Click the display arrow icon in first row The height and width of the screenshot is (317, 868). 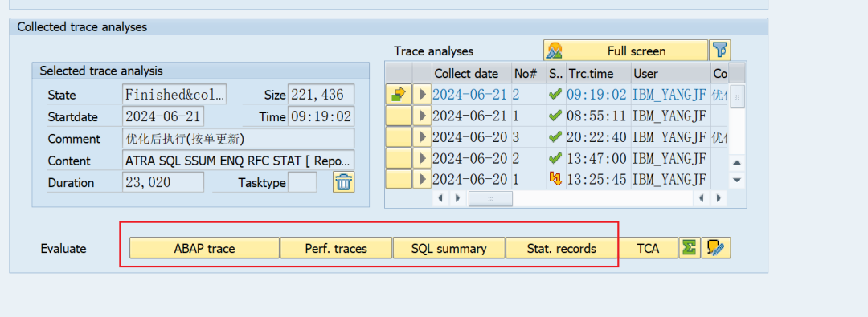click(x=399, y=95)
